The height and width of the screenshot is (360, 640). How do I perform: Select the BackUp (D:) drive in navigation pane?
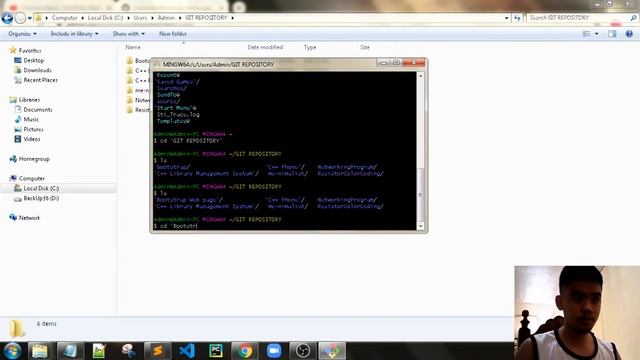point(41,198)
